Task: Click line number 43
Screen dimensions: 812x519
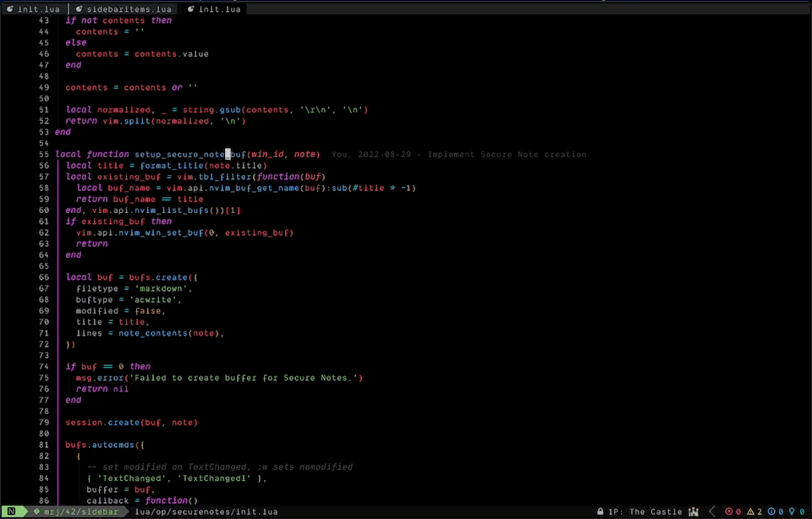Action: (x=44, y=20)
